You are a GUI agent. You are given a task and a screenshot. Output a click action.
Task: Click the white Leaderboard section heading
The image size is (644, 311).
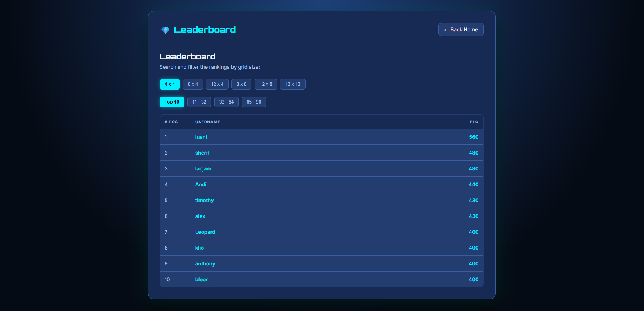[x=188, y=56]
